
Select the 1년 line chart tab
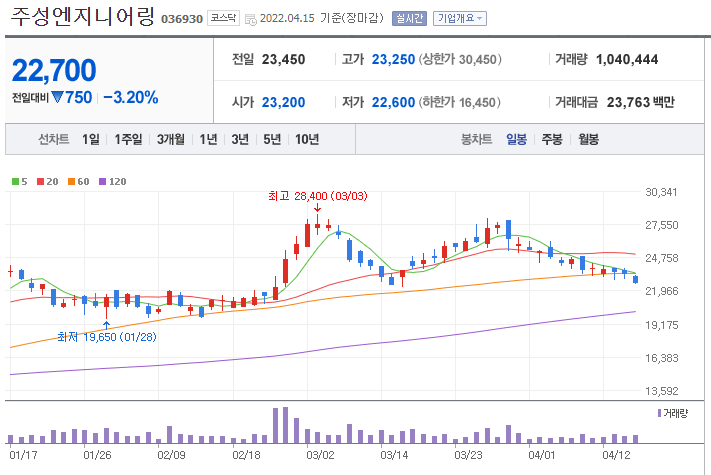[208, 139]
